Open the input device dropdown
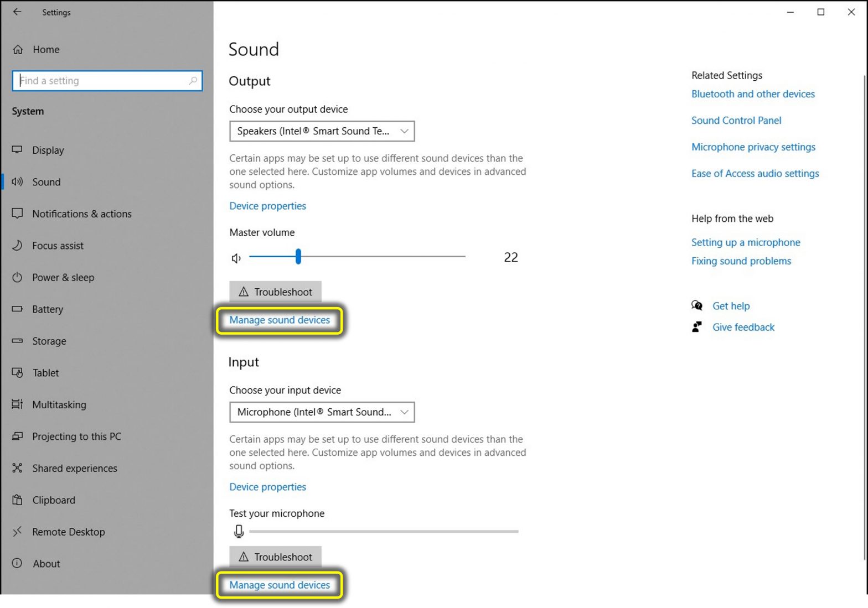 click(322, 412)
